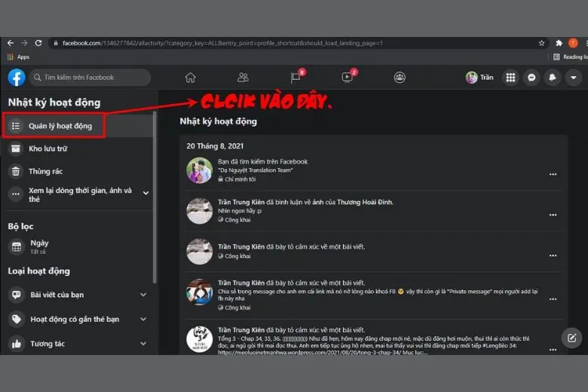Image resolution: width=588 pixels, height=392 pixels.
Task: Open the Ngày date filter
Action: (78, 247)
